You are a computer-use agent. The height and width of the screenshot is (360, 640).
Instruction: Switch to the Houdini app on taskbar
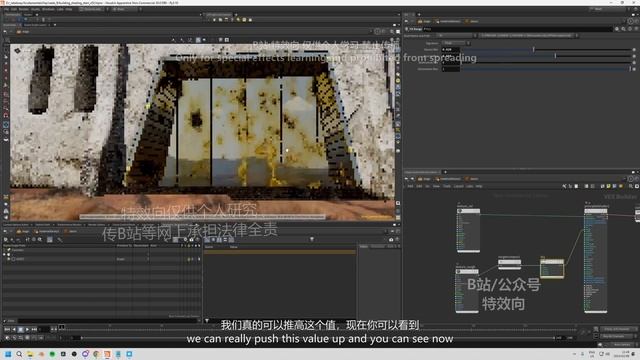pos(107,354)
